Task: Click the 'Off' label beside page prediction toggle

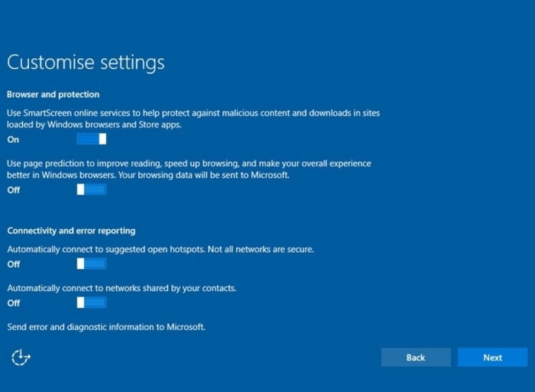Action: coord(14,190)
